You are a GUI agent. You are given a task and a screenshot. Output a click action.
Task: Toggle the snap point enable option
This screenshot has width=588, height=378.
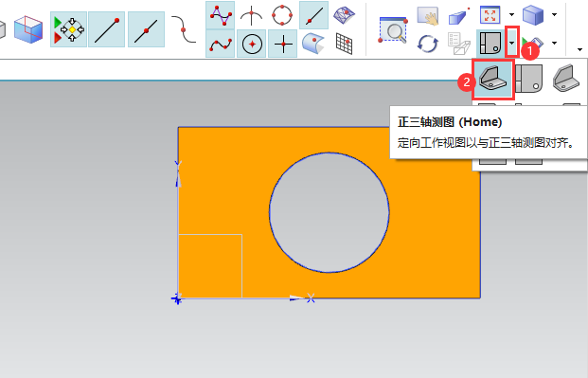[68, 29]
